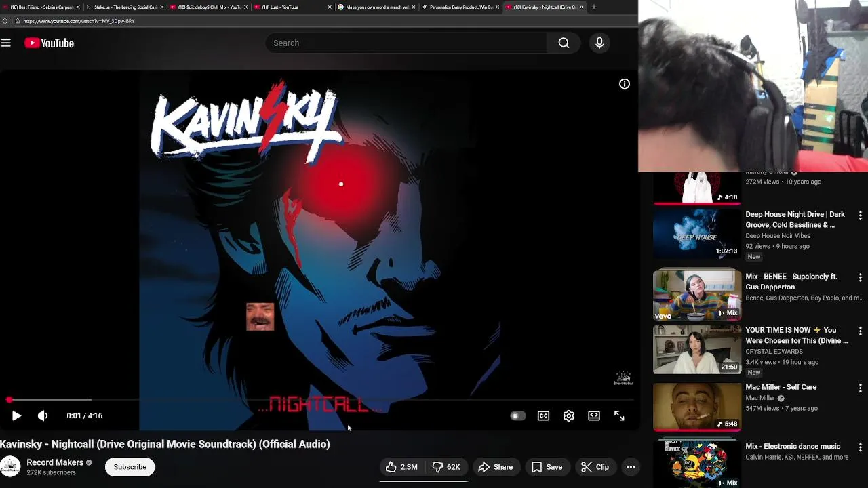Screen dimensions: 868x488
Task: Subscribe to Record Makers
Action: click(x=130, y=467)
